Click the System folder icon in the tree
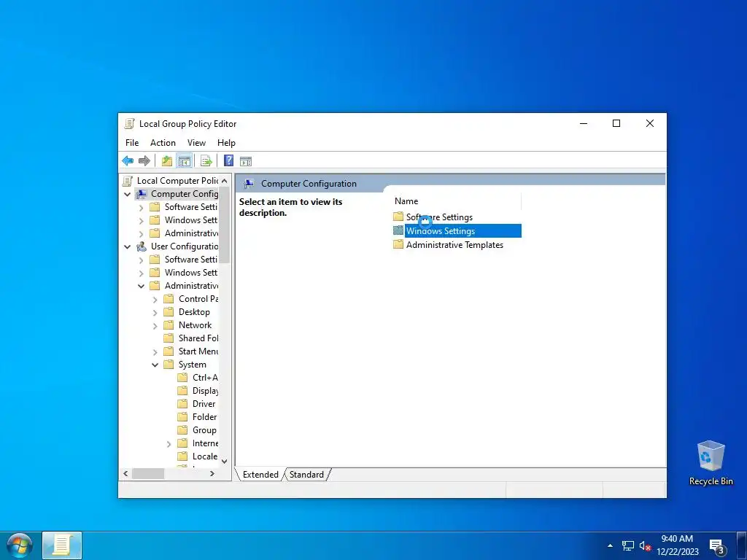Screen dimensions: 747x560 169,365
